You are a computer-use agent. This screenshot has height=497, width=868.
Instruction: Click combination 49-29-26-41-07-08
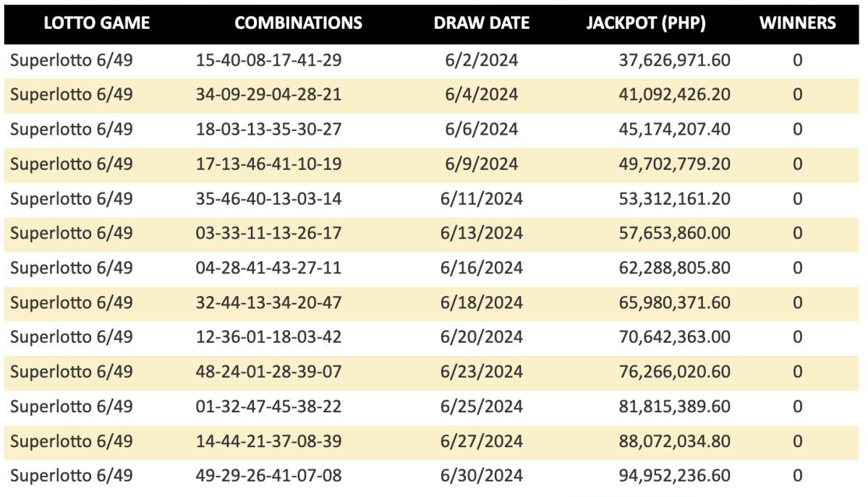[269, 476]
